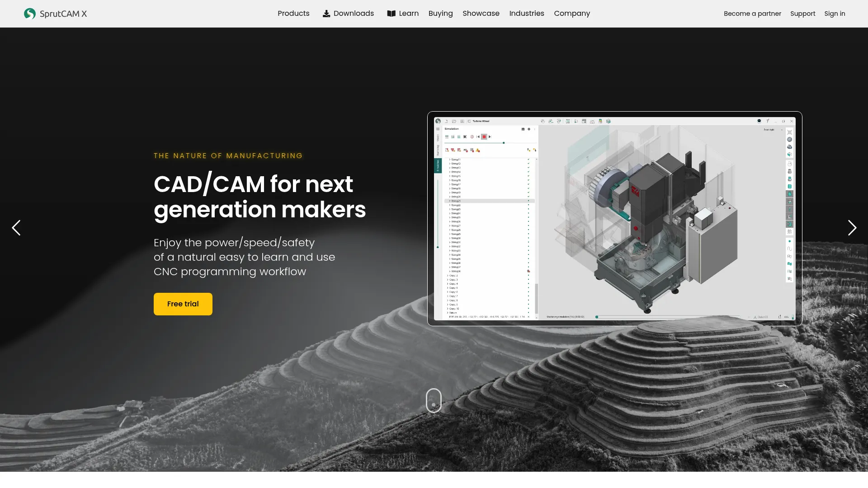Open the Buying menu

tap(440, 14)
